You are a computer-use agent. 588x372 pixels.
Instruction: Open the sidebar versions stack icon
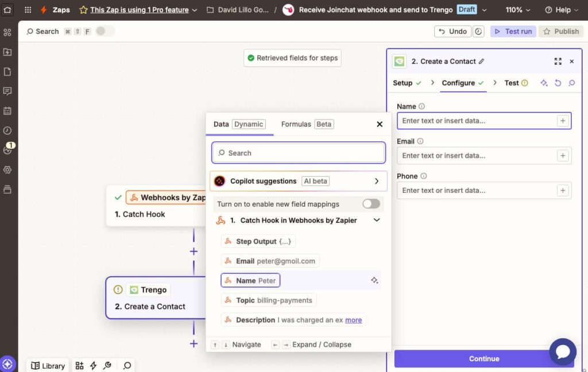click(x=7, y=189)
